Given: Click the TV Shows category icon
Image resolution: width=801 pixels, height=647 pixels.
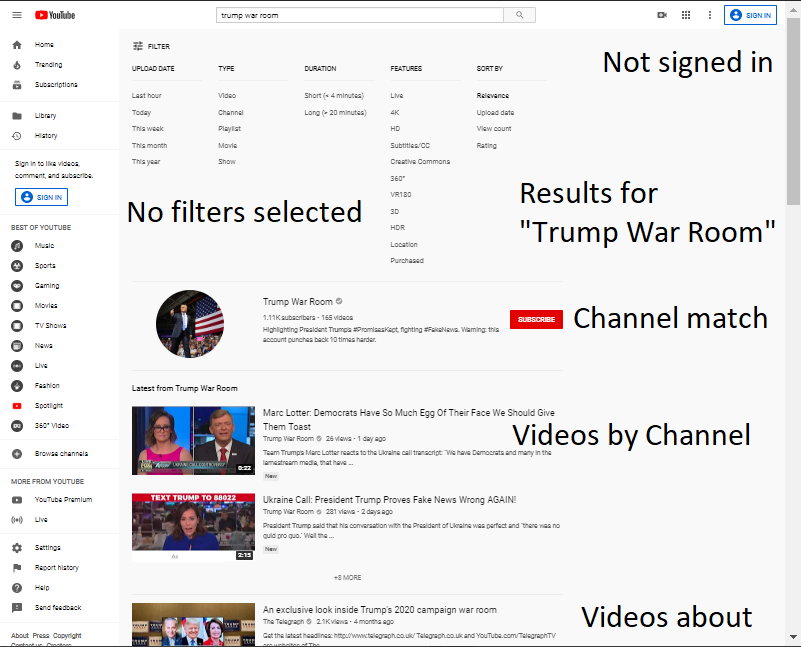Looking at the screenshot, I should click(17, 326).
